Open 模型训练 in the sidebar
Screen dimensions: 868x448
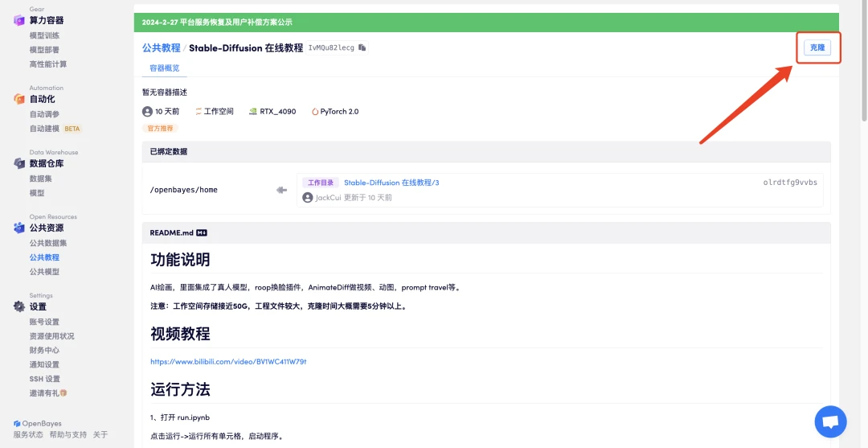[x=44, y=35]
